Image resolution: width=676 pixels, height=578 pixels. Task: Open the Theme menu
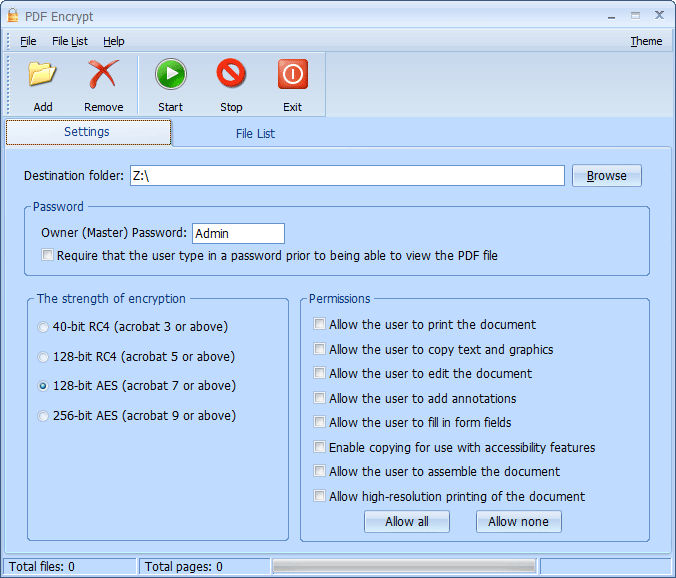[646, 41]
